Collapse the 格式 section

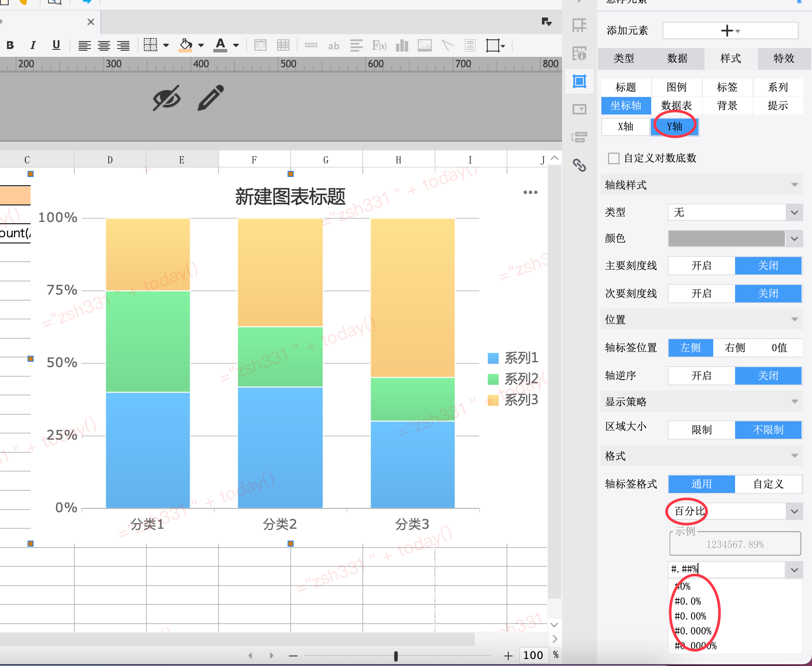(x=795, y=456)
